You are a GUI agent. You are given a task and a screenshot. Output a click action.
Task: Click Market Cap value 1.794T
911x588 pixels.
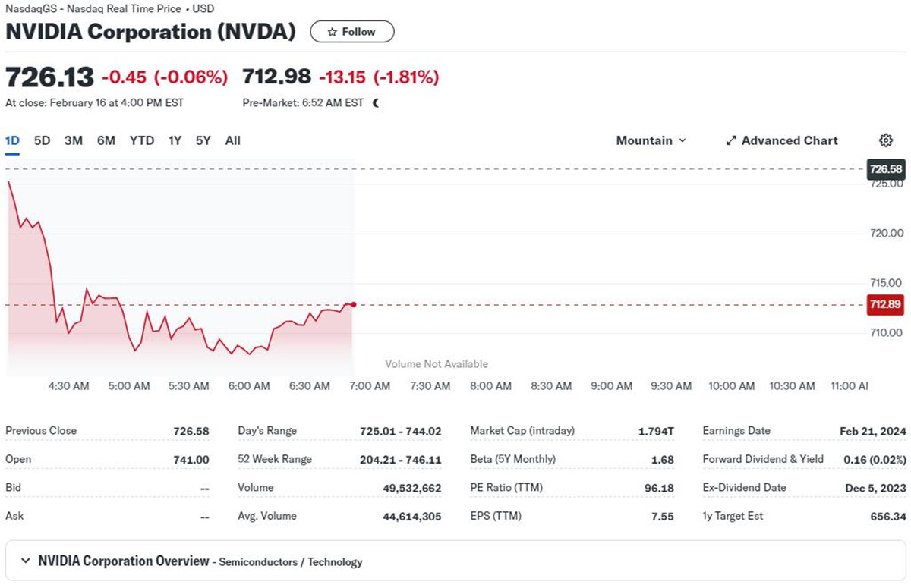(656, 431)
